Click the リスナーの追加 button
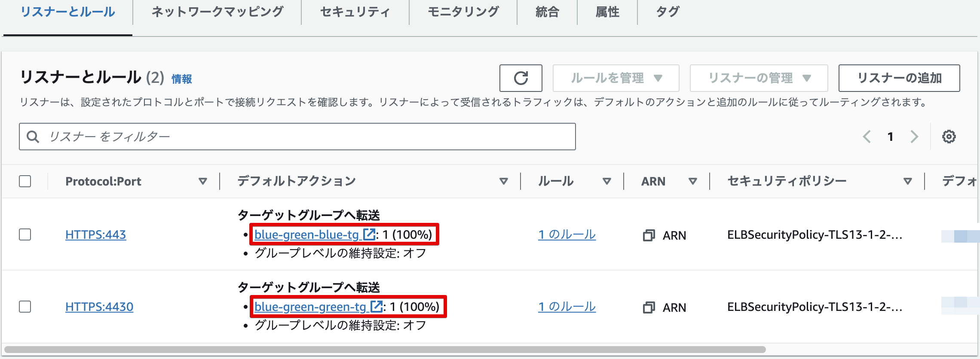Viewport: 980px width, 359px height. (x=898, y=78)
